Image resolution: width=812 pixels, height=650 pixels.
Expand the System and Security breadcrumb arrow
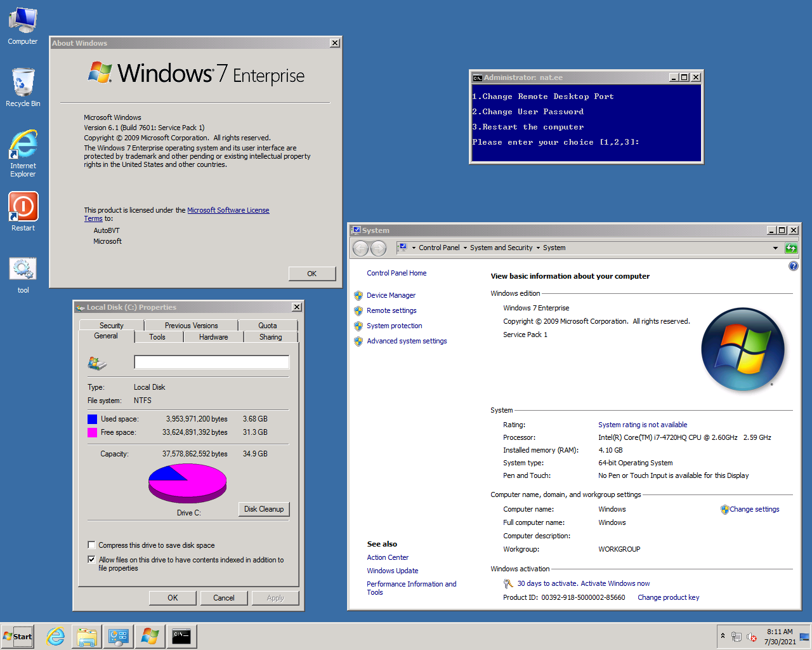538,248
